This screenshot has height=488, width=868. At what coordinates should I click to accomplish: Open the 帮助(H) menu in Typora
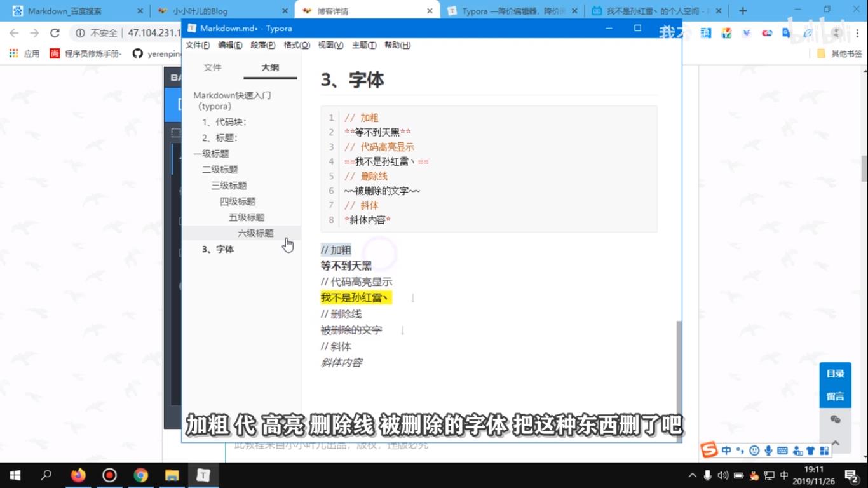[397, 45]
